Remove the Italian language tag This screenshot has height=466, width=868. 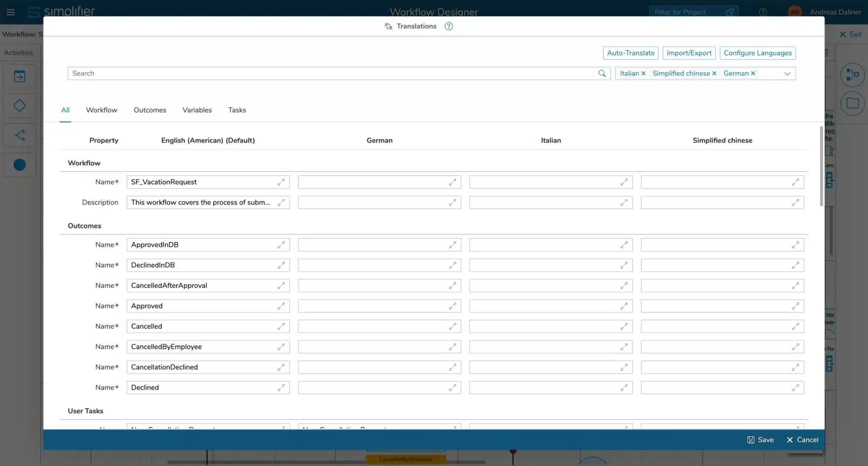[643, 73]
